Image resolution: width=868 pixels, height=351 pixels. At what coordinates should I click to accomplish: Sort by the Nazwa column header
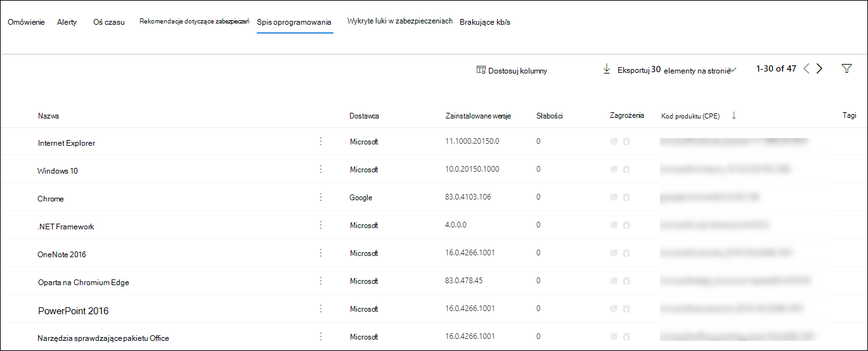(49, 116)
